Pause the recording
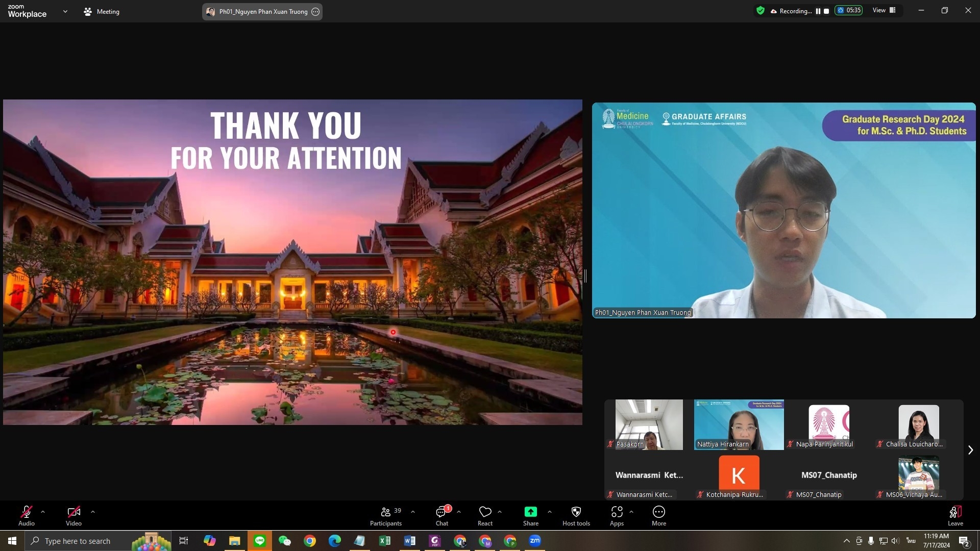The height and width of the screenshot is (551, 980). [818, 11]
